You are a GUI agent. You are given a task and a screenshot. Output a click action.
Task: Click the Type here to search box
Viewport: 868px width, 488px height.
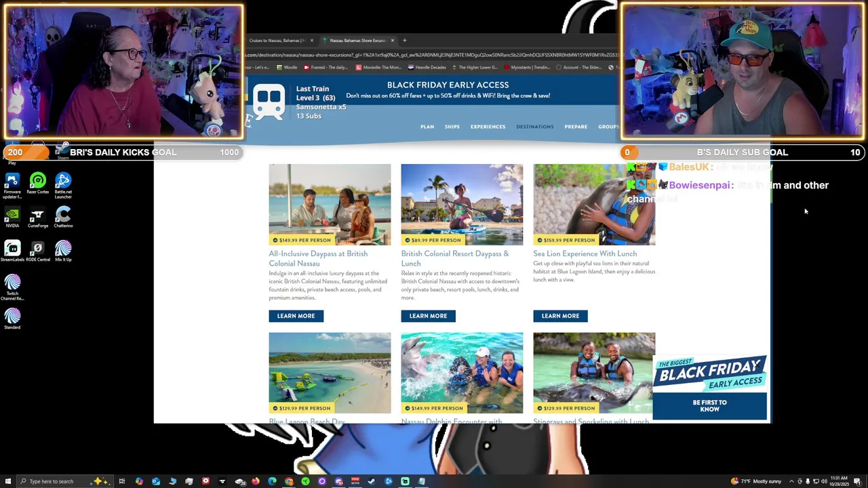[66, 481]
